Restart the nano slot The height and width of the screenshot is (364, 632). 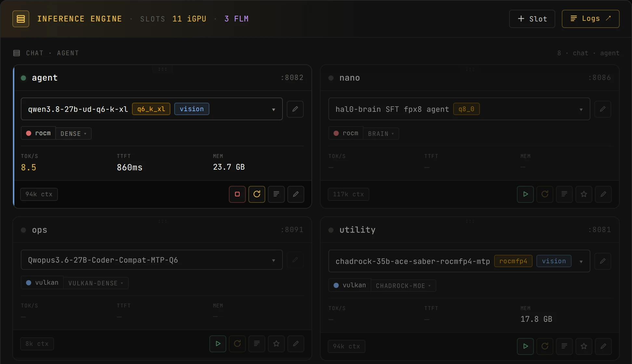click(x=545, y=194)
